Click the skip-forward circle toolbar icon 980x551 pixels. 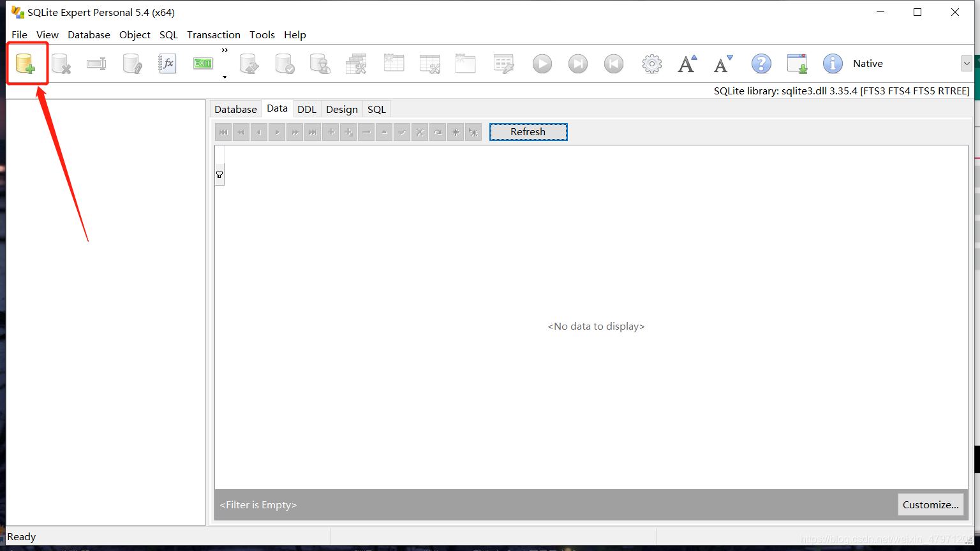578,64
